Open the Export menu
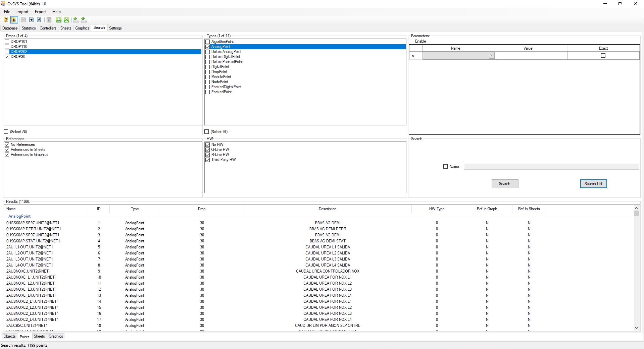Image resolution: width=644 pixels, height=349 pixels. coord(40,12)
